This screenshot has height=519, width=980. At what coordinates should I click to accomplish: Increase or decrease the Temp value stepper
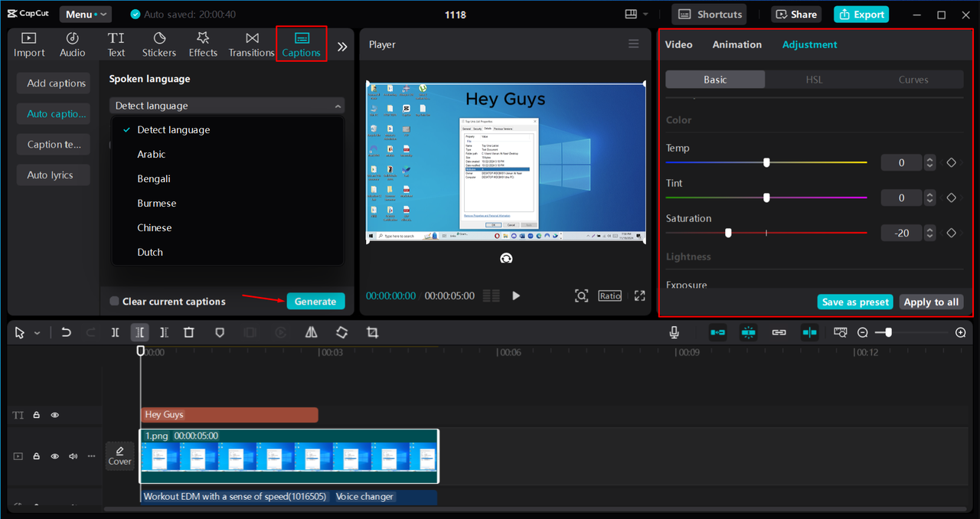click(929, 162)
